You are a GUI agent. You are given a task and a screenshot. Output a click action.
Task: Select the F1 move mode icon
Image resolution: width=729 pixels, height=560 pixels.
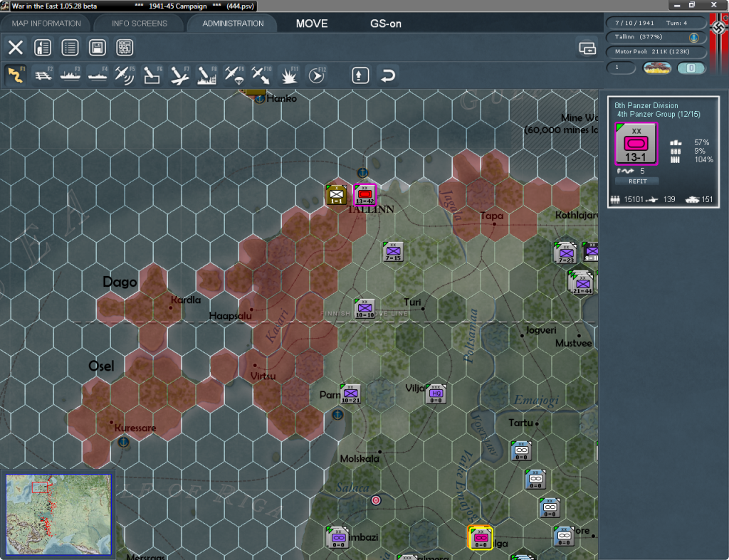click(16, 75)
